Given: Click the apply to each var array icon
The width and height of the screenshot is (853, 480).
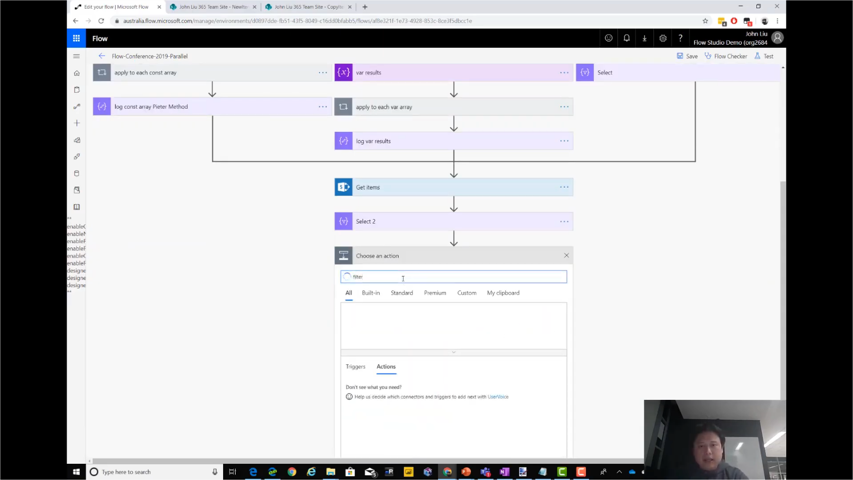Looking at the screenshot, I should point(343,107).
